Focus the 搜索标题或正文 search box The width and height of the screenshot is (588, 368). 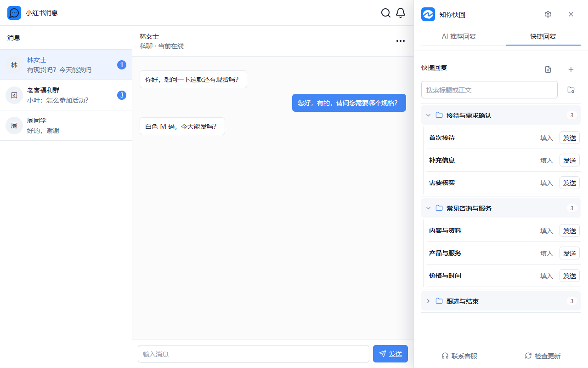[489, 90]
